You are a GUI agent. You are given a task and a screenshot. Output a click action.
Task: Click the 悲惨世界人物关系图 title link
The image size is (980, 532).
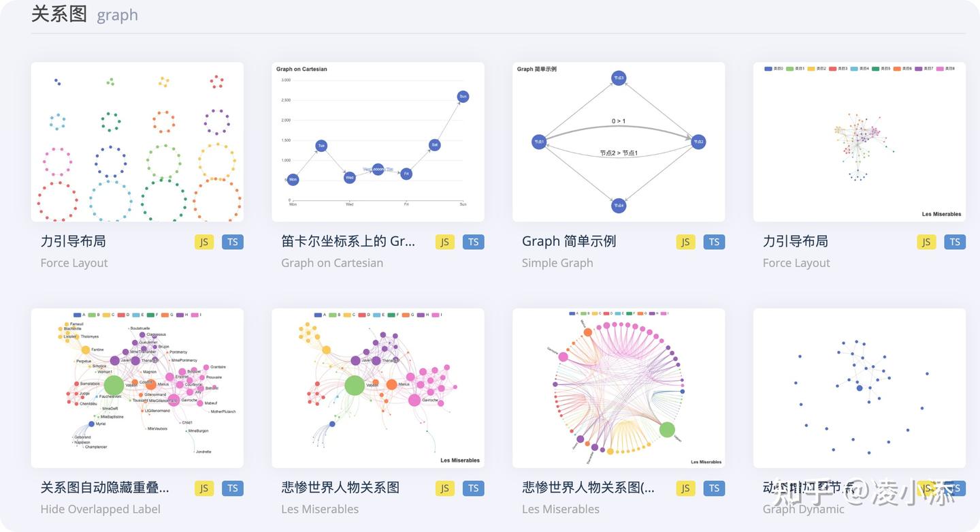coord(340,488)
